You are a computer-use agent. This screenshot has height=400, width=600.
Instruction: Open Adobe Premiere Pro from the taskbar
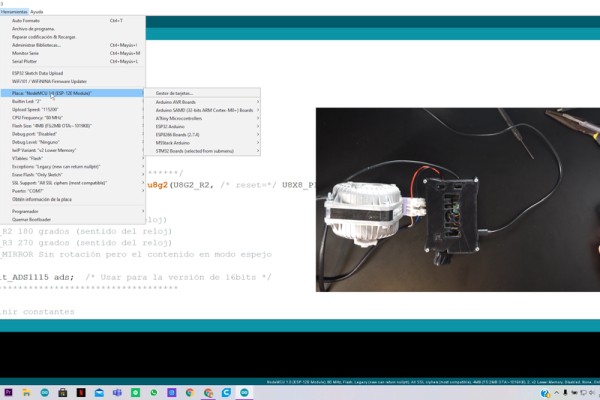pyautogui.click(x=8, y=392)
